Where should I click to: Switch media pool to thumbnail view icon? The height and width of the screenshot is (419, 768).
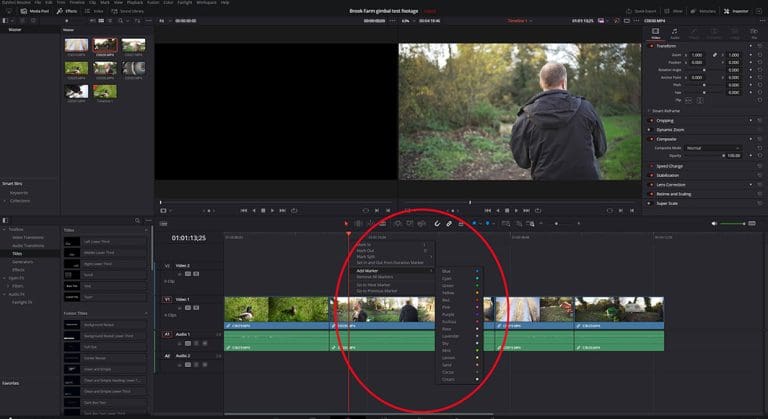(x=101, y=21)
